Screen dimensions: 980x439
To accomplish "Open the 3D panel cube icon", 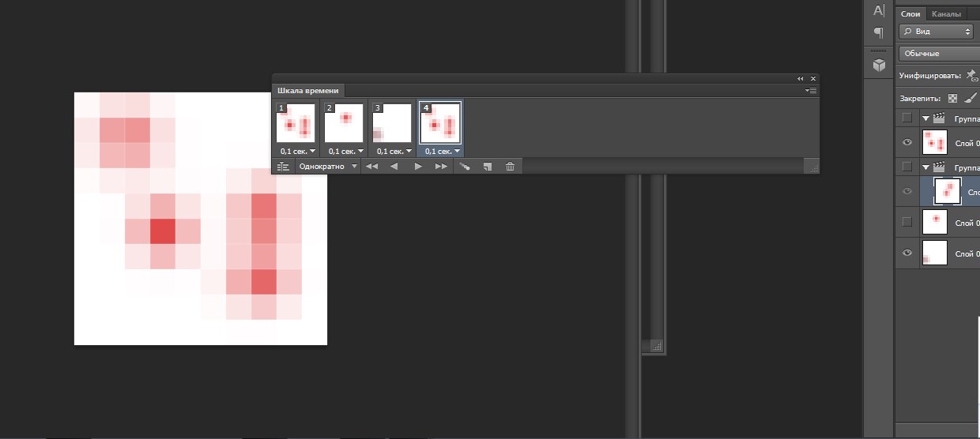I will [x=878, y=66].
